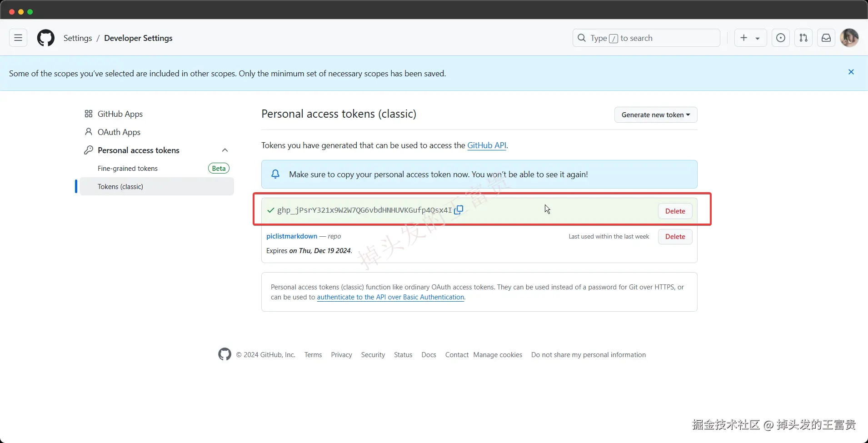This screenshot has width=868, height=443.
Task: Select Tokens (classic) in sidebar
Action: coord(157,186)
